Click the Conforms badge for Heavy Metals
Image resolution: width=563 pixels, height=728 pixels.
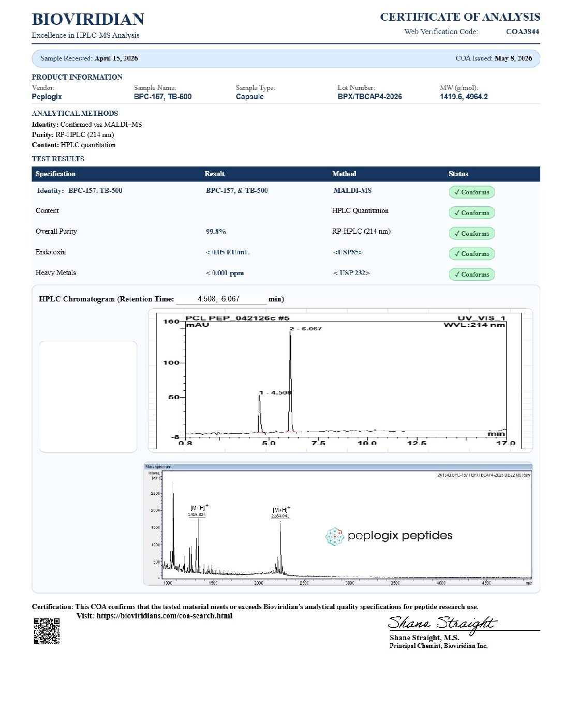471,274
